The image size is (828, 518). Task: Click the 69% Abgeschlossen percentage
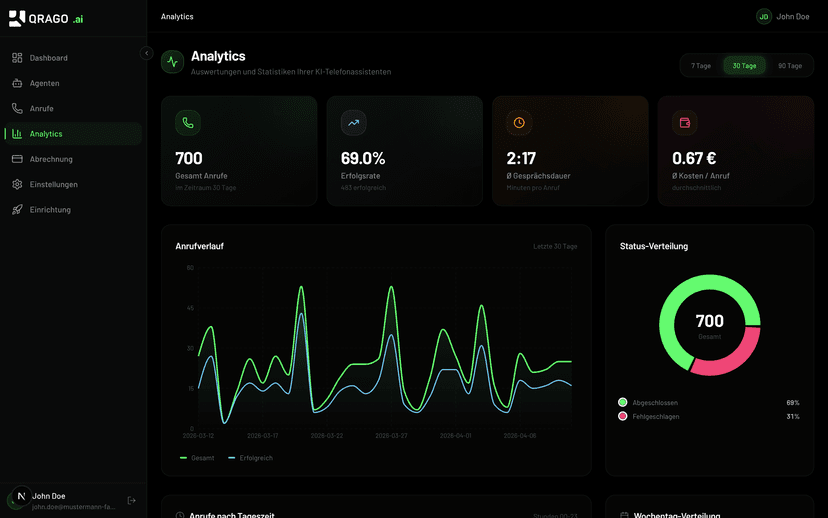(x=793, y=403)
